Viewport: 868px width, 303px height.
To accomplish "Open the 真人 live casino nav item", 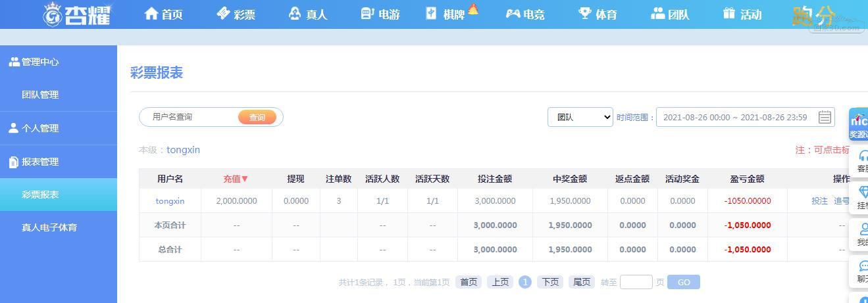I will tap(308, 14).
